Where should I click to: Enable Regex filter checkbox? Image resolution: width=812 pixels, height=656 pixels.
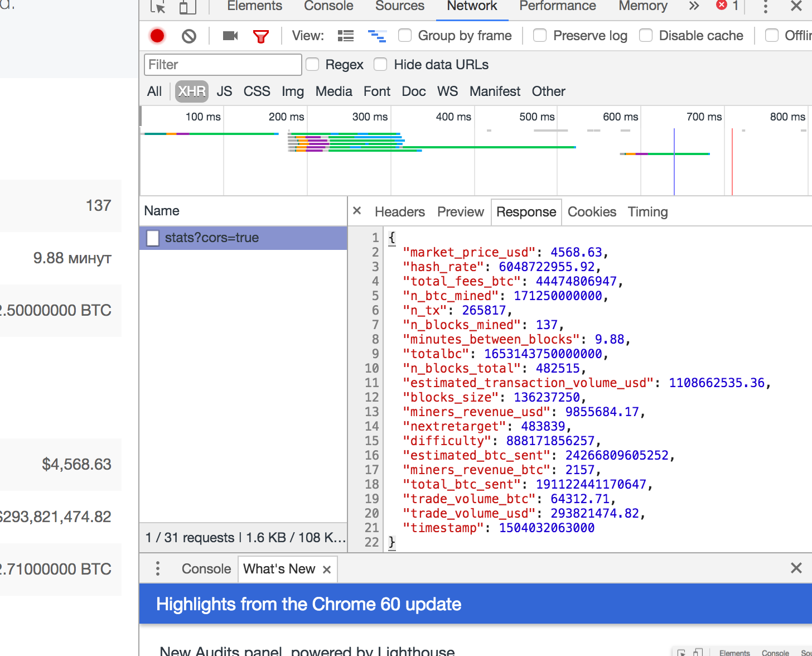312,65
